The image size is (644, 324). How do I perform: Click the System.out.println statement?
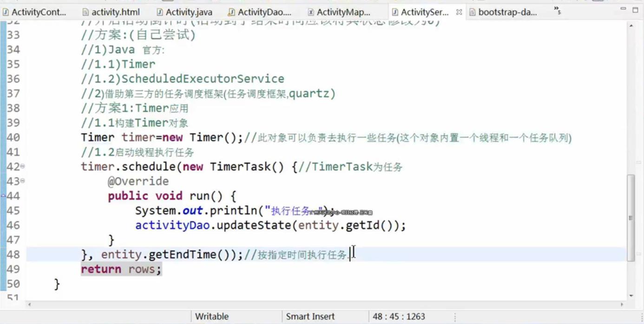coord(235,211)
